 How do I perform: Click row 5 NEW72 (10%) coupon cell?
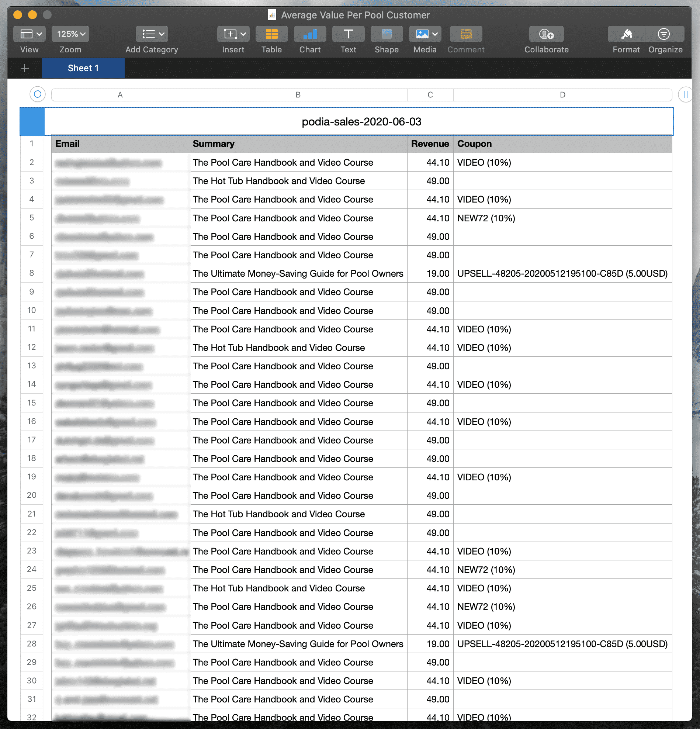coord(562,218)
